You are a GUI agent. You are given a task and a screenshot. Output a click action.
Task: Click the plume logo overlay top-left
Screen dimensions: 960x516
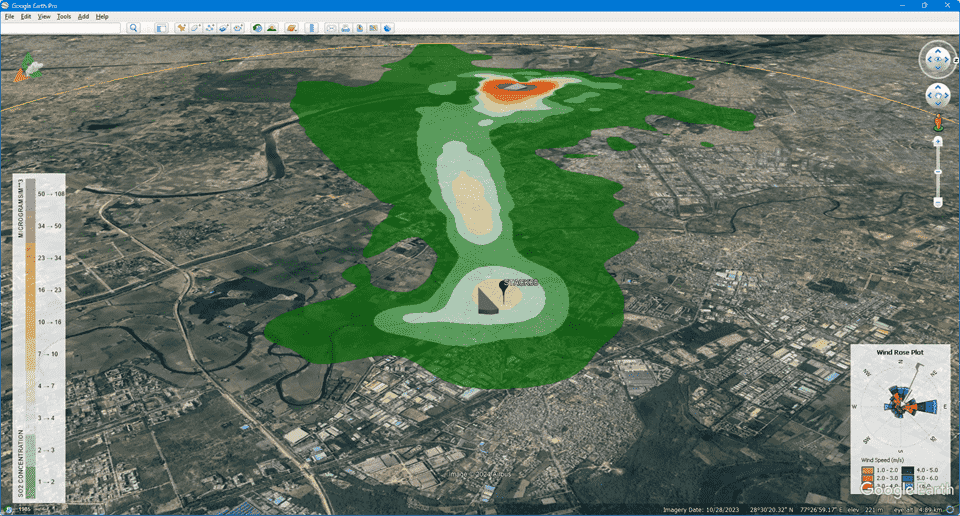[x=29, y=67]
